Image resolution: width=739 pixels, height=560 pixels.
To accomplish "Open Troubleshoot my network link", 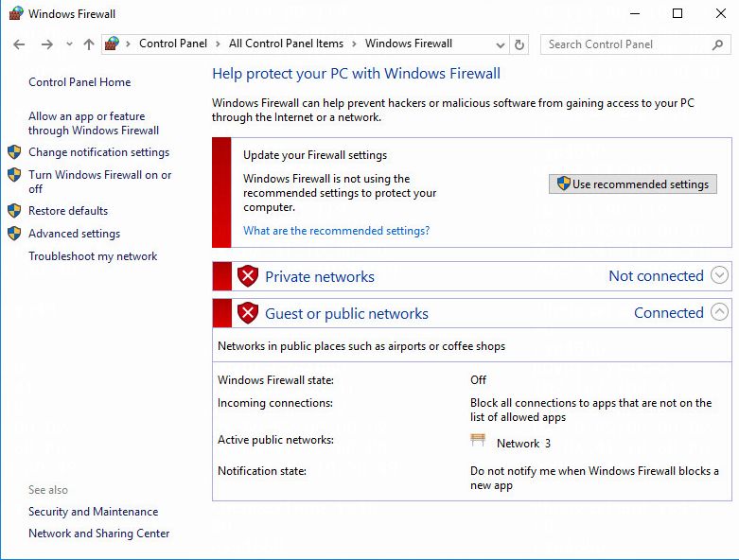I will (x=93, y=256).
